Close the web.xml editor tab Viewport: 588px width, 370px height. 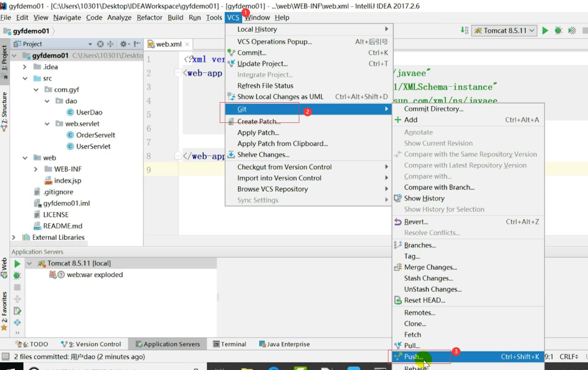tap(187, 44)
